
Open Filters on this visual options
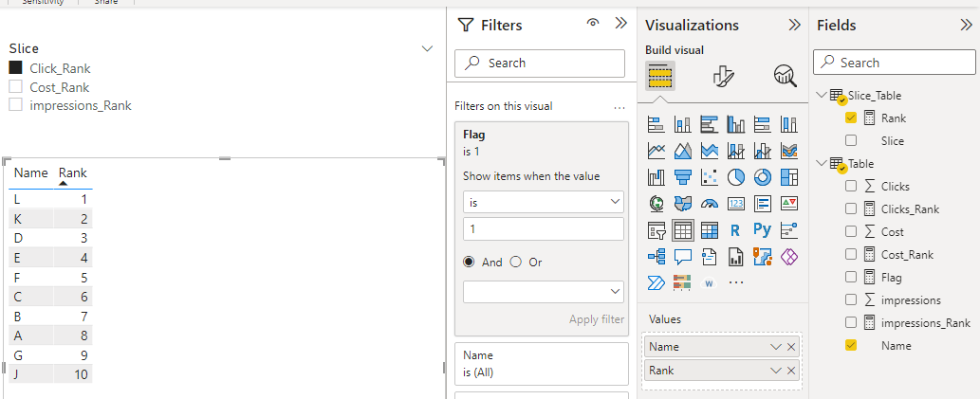coord(619,107)
